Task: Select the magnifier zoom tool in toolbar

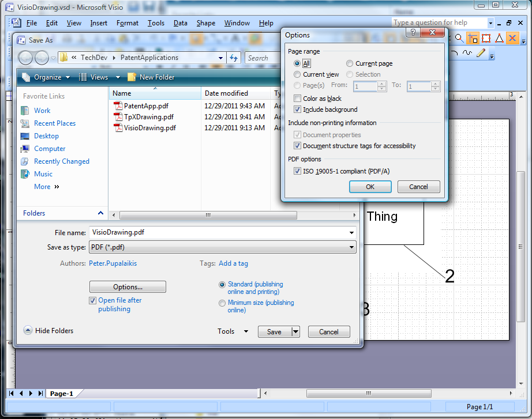Action: tap(459, 39)
